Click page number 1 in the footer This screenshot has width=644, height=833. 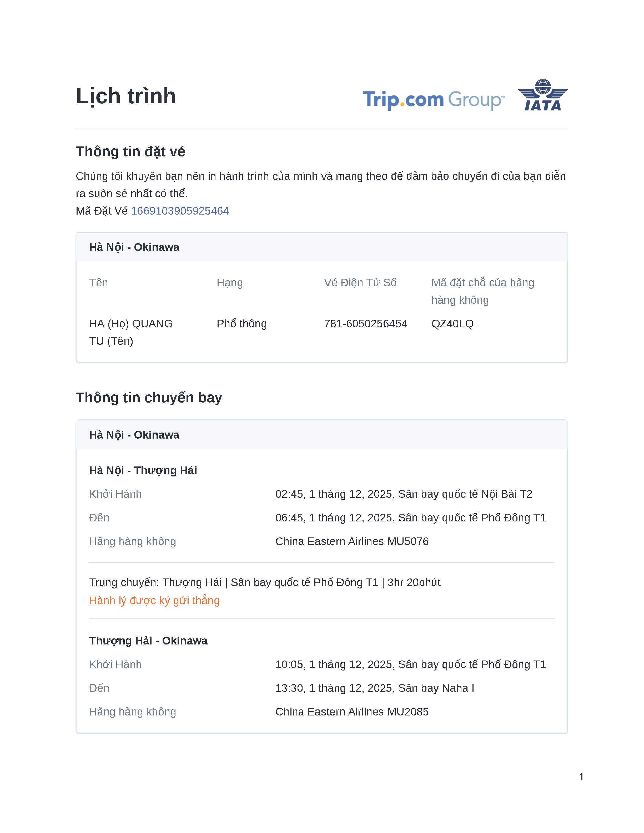click(x=581, y=777)
